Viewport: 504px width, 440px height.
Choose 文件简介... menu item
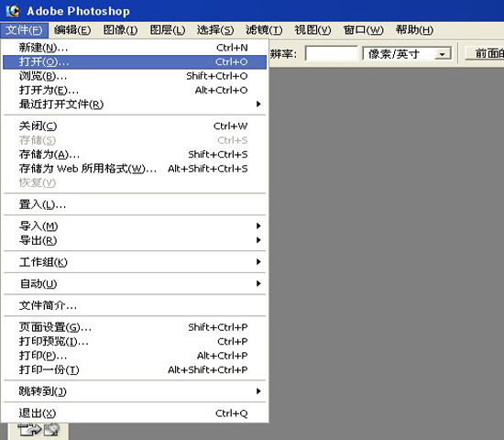135,305
